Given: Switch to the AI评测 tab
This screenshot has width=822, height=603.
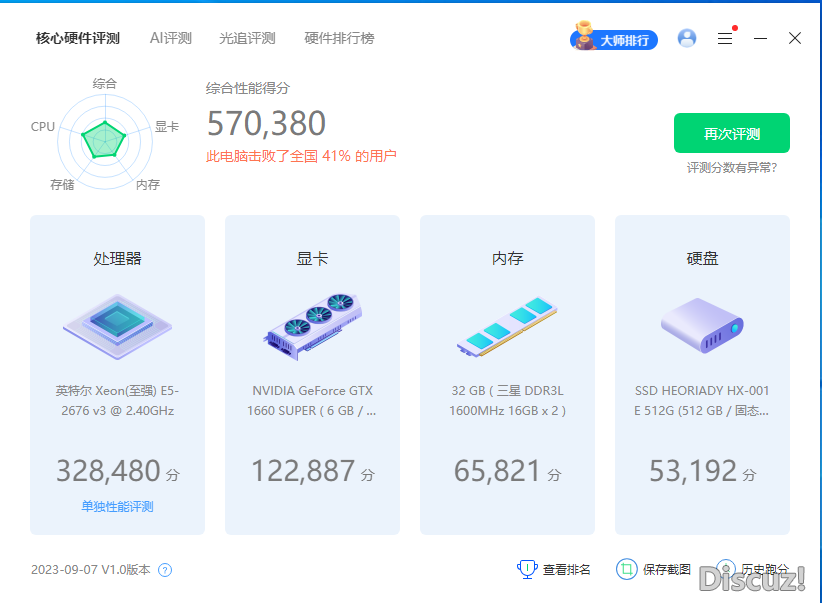Looking at the screenshot, I should coord(171,38).
